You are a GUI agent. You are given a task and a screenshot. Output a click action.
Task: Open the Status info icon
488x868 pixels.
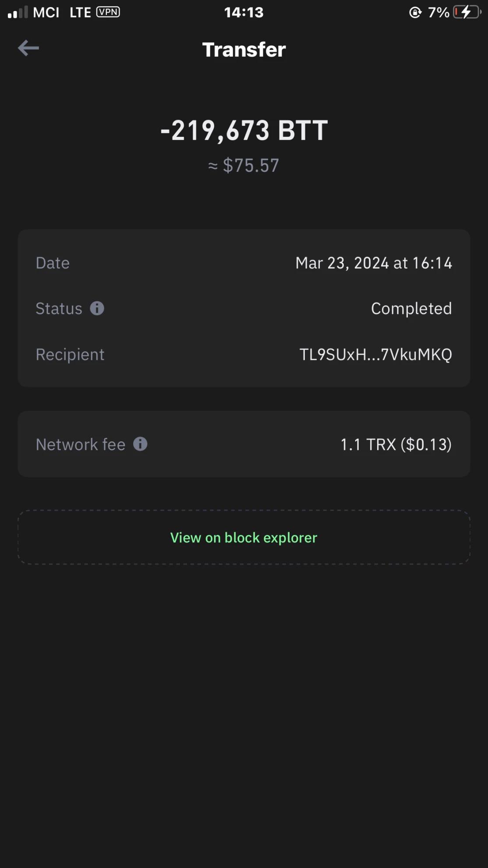click(97, 309)
